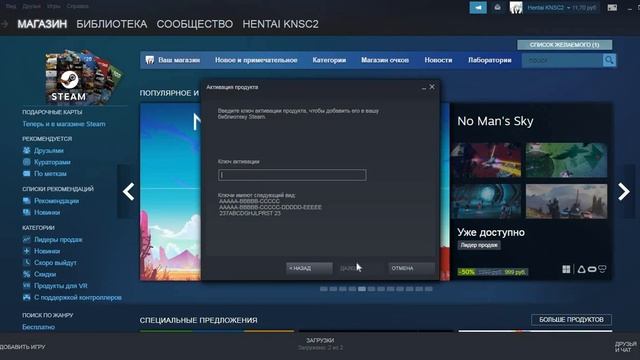Open Новинки link under Списки рекомендаций
The image size is (640, 360).
coord(47,212)
